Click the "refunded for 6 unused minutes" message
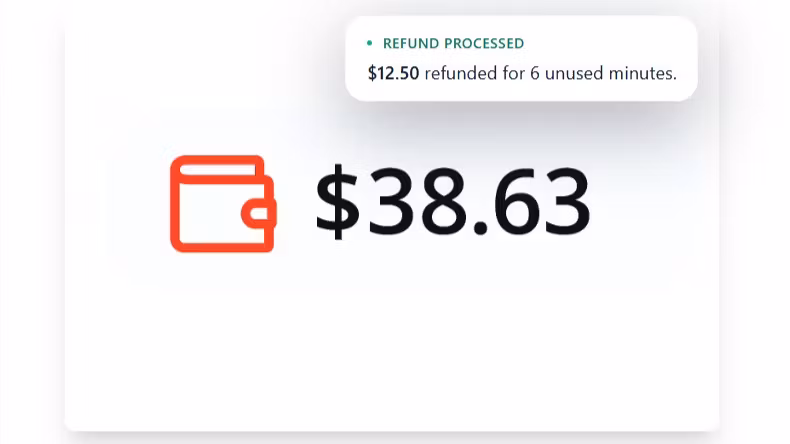The width and height of the screenshot is (790, 444). [550, 73]
